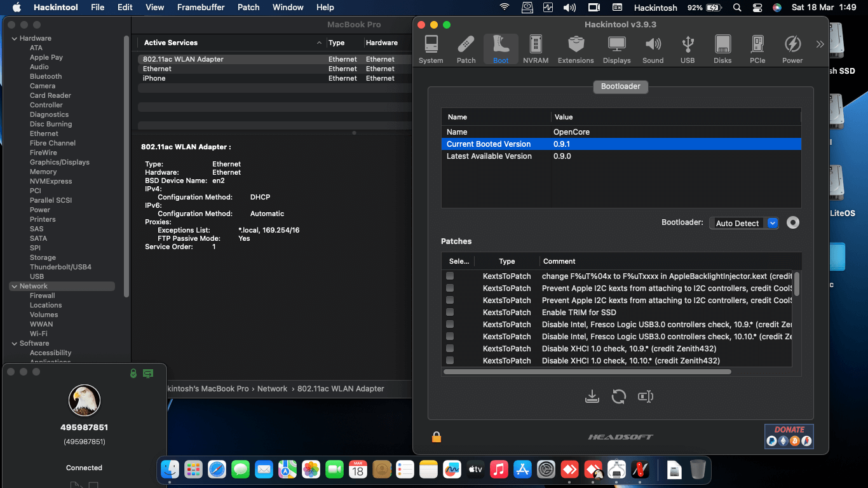
Task: Check 'Disable XHCI 1.0 check, 10.10.*' patch
Action: coord(450,360)
